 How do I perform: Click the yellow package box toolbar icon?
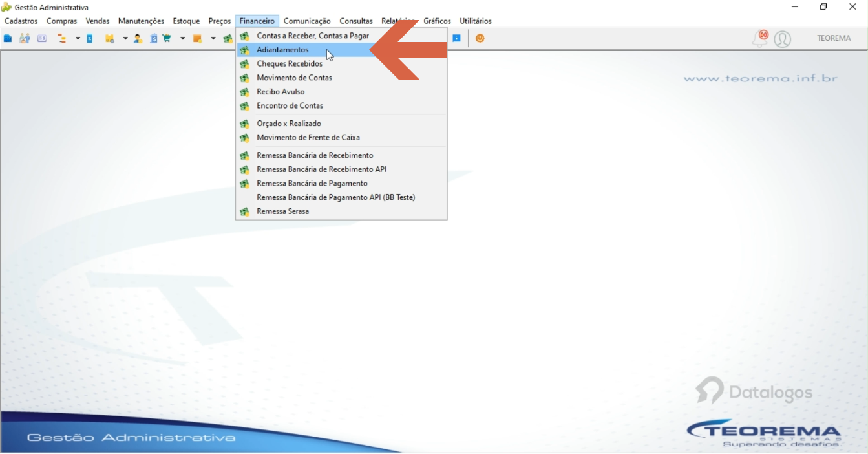pos(109,38)
